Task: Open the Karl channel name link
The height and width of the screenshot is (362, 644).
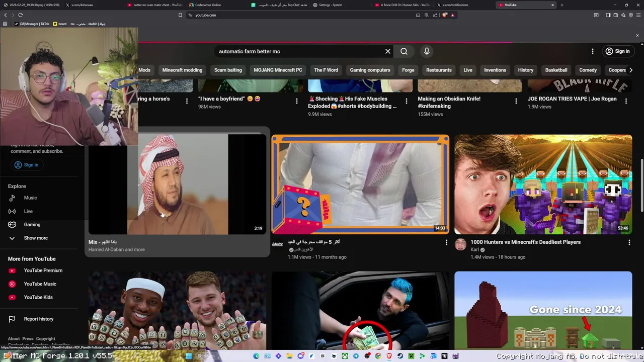Action: pyautogui.click(x=474, y=250)
